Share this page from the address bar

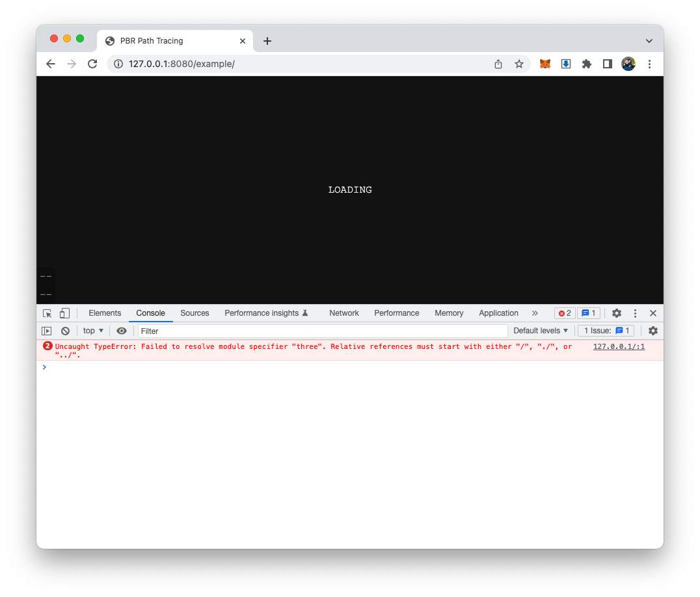pos(498,64)
